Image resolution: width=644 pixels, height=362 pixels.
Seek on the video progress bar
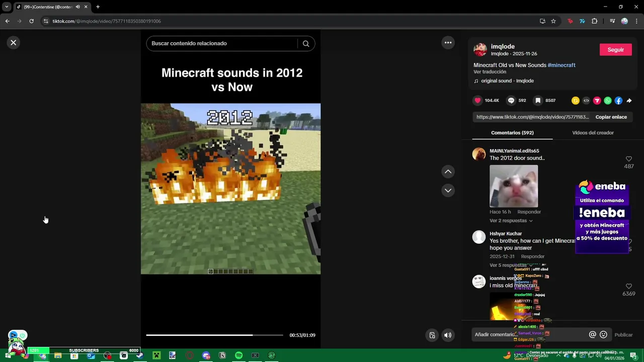click(x=214, y=335)
